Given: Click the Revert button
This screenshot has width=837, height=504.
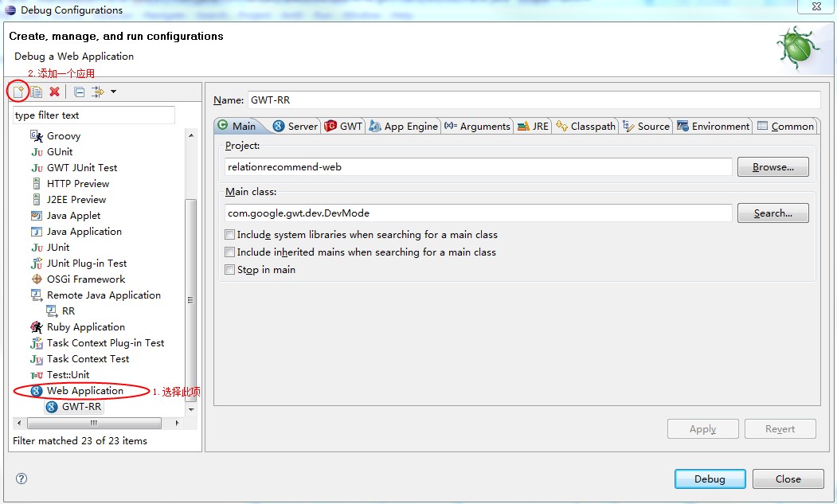Looking at the screenshot, I should point(780,428).
